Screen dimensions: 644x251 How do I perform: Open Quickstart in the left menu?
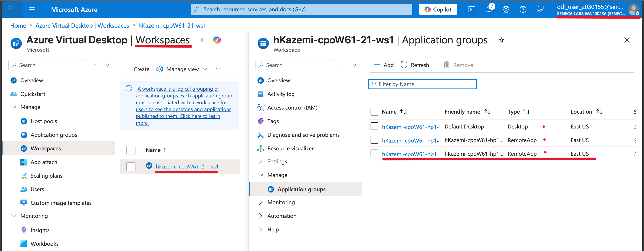33,94
